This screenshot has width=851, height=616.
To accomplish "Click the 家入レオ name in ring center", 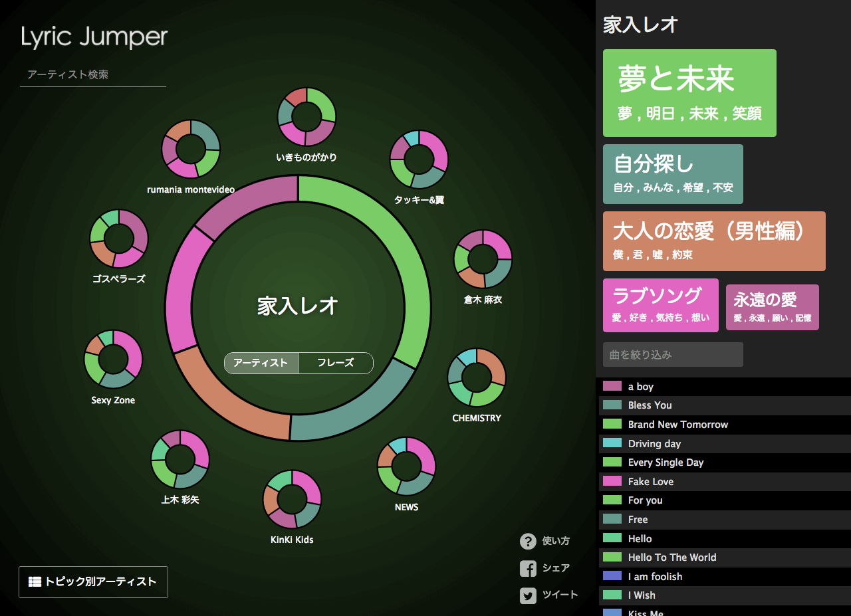I will click(x=299, y=306).
